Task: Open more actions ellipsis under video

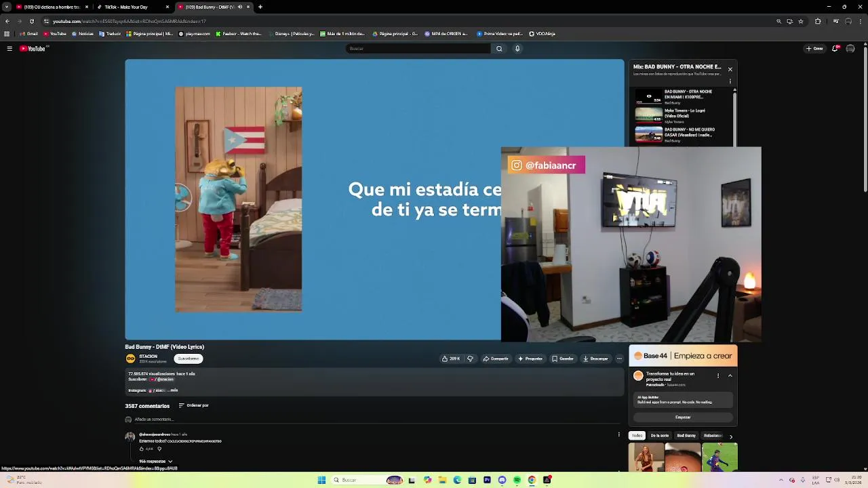Action: point(619,359)
